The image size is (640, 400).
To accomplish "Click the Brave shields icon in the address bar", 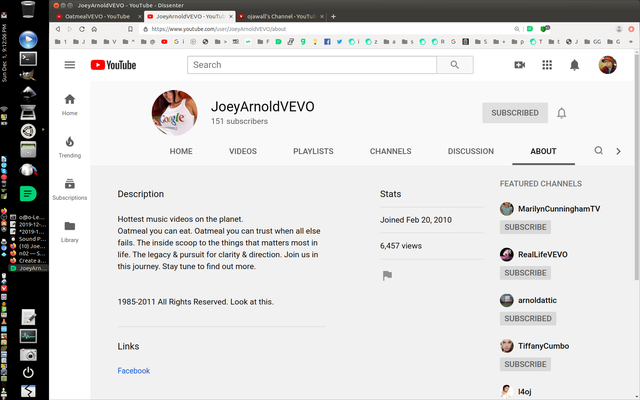I will (x=545, y=29).
